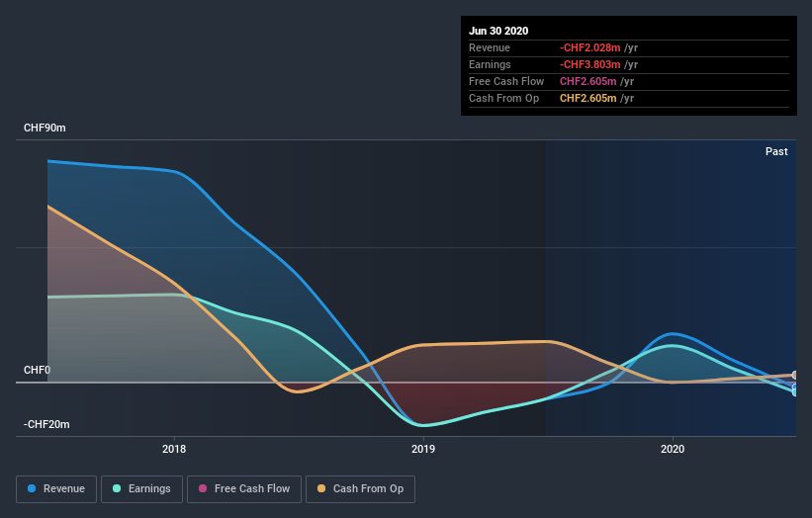The width and height of the screenshot is (812, 518).
Task: Toggle the Free Cash Flow legend button
Action: click(244, 489)
